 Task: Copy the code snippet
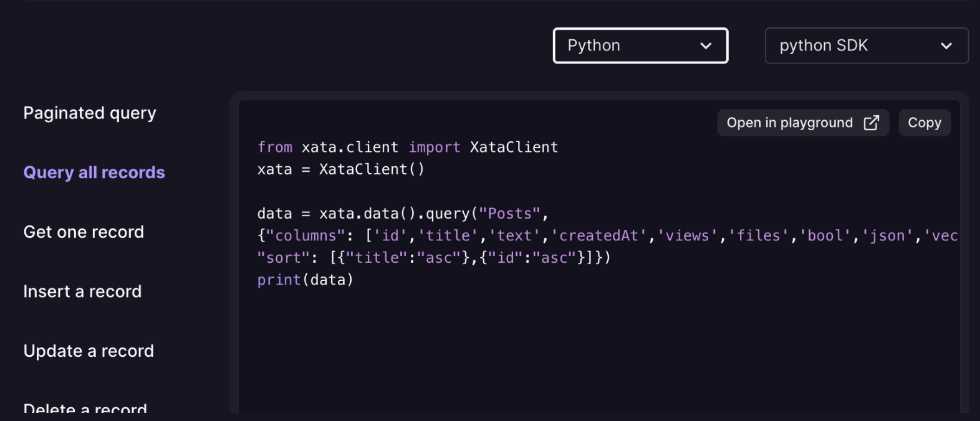point(925,123)
